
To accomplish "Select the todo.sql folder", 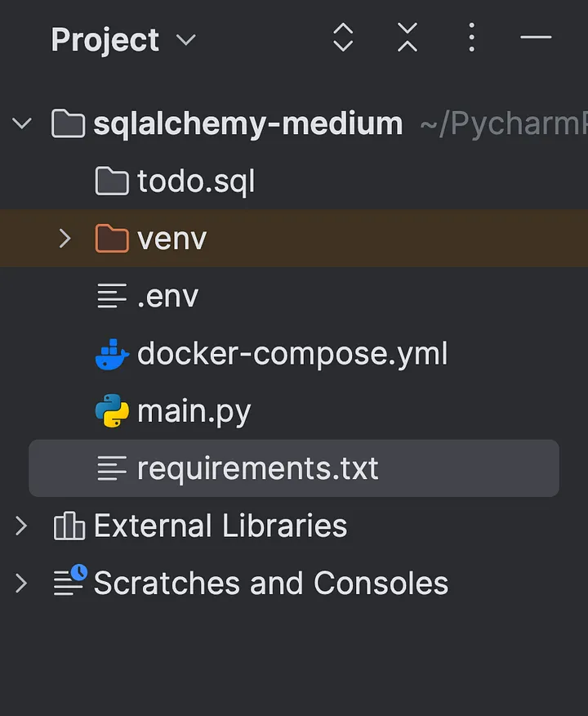I will (196, 181).
